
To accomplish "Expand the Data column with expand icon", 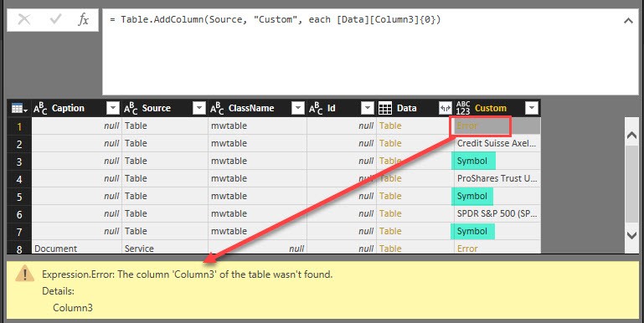I will [446, 108].
